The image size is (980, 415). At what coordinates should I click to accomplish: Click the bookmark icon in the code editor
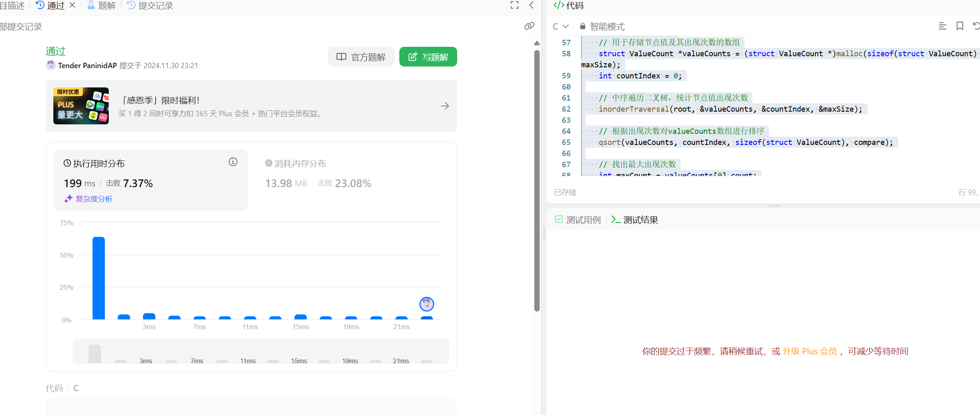pos(959,26)
